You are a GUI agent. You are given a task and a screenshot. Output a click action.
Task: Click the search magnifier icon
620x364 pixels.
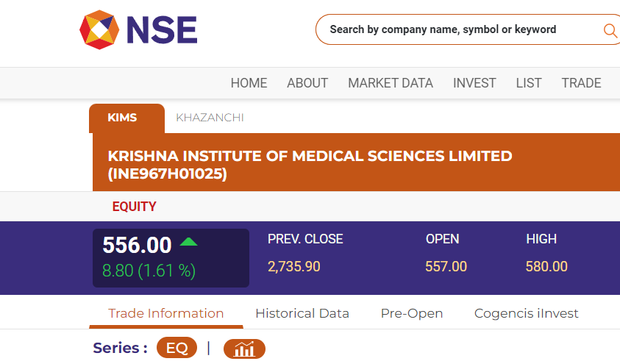click(610, 30)
